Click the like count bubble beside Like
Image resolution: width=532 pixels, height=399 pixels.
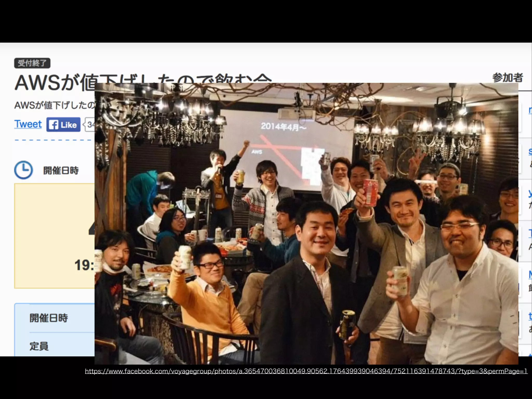90,125
